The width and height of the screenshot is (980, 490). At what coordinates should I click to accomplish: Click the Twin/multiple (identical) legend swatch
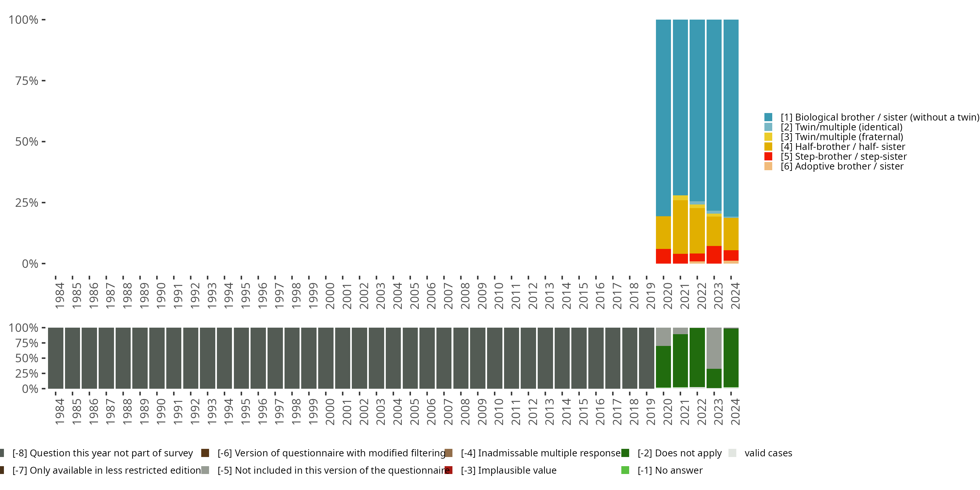click(768, 127)
